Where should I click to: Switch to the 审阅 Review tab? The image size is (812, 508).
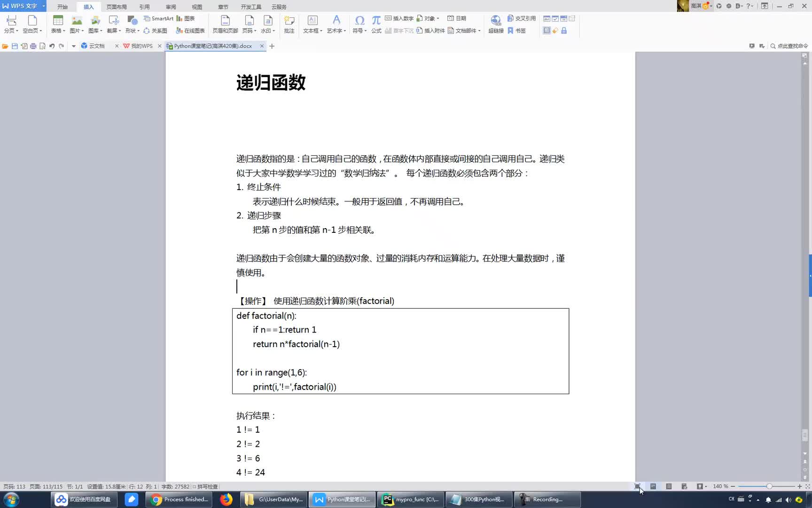[171, 7]
